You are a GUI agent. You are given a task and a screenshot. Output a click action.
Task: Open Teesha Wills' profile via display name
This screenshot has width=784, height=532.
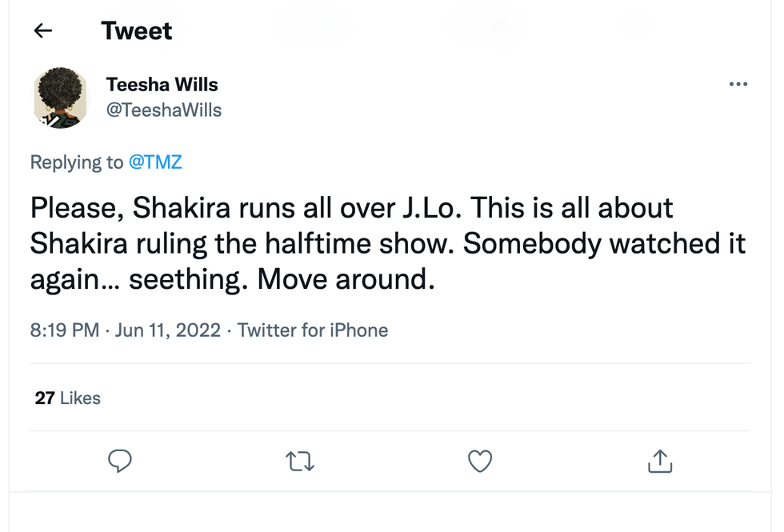(x=162, y=84)
